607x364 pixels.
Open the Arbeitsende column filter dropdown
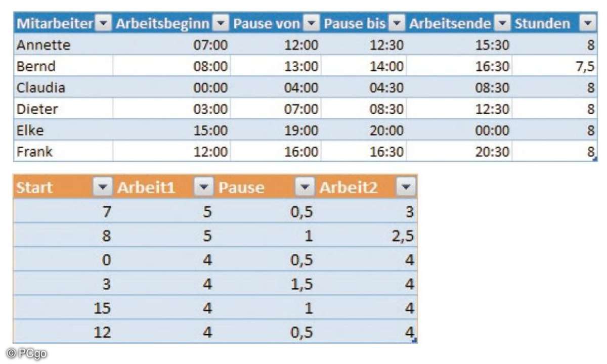coord(502,23)
